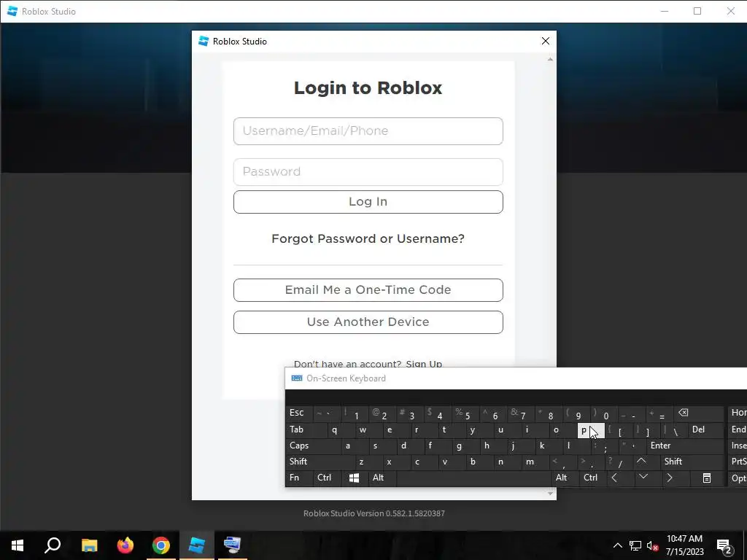Tap context menu key on On-Screen Keyboard

click(707, 478)
